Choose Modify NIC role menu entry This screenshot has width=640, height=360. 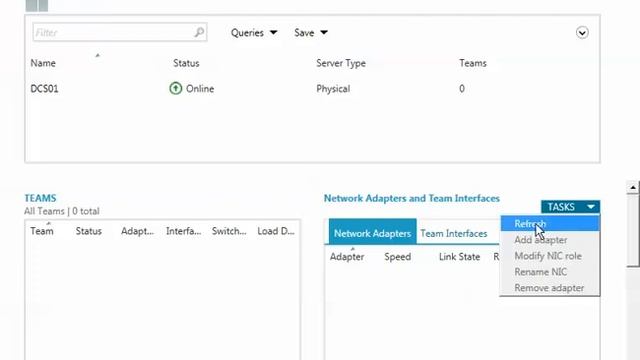click(550, 256)
